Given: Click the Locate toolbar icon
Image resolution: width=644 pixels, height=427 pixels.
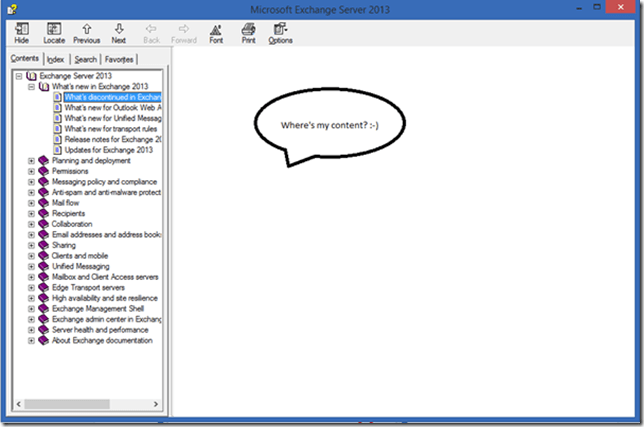Looking at the screenshot, I should pos(53,32).
